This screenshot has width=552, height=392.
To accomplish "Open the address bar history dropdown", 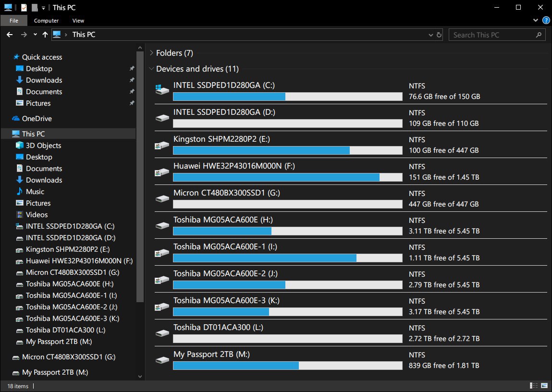I will (x=430, y=35).
